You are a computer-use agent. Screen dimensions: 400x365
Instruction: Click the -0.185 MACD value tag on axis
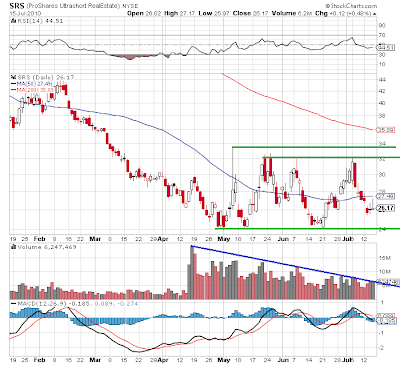[387, 321]
